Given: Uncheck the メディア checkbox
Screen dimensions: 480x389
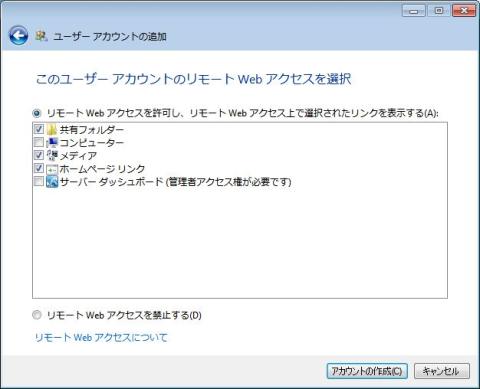Looking at the screenshot, I should 39,155.
